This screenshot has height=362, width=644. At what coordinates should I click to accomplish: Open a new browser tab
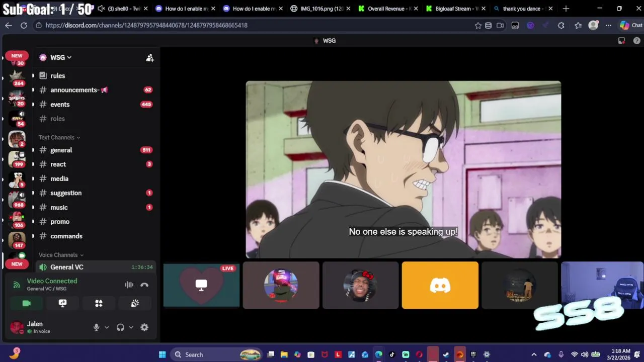point(566,9)
